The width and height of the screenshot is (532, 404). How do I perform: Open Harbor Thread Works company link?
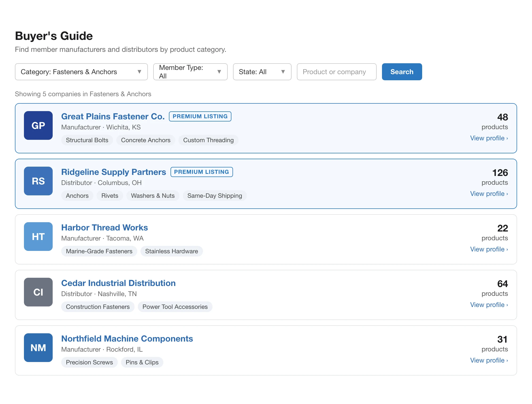coord(105,228)
